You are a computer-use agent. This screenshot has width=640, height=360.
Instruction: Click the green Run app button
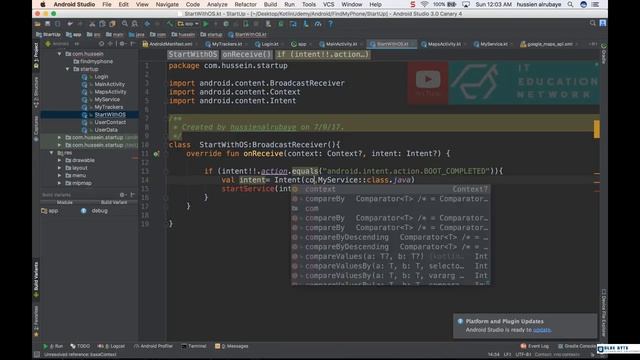206,24
